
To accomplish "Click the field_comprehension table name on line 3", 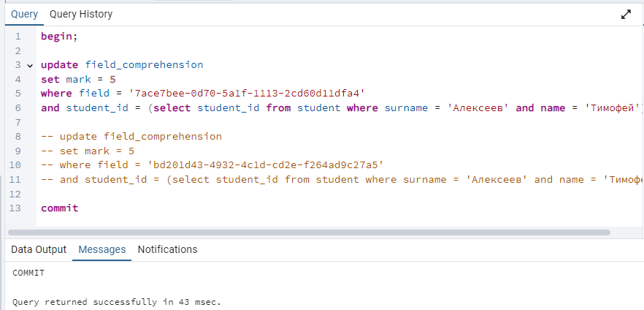I will point(144,65).
